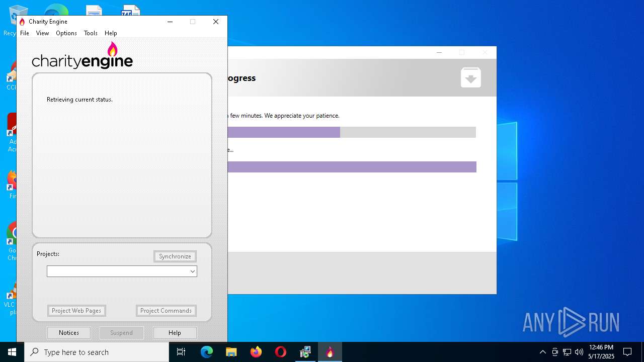The height and width of the screenshot is (362, 644).
Task: Open the clock showing 12:46 PM
Action: pyautogui.click(x=601, y=352)
